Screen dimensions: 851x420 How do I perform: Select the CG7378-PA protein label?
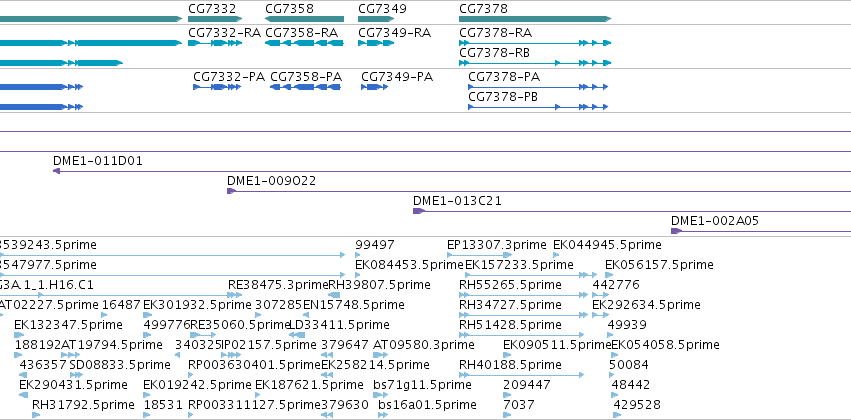coord(504,77)
